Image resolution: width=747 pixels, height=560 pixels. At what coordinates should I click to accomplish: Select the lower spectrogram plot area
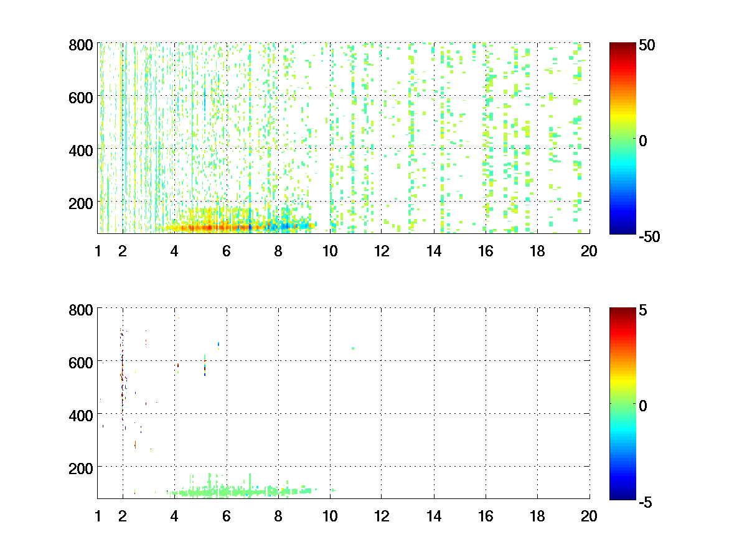click(344, 403)
